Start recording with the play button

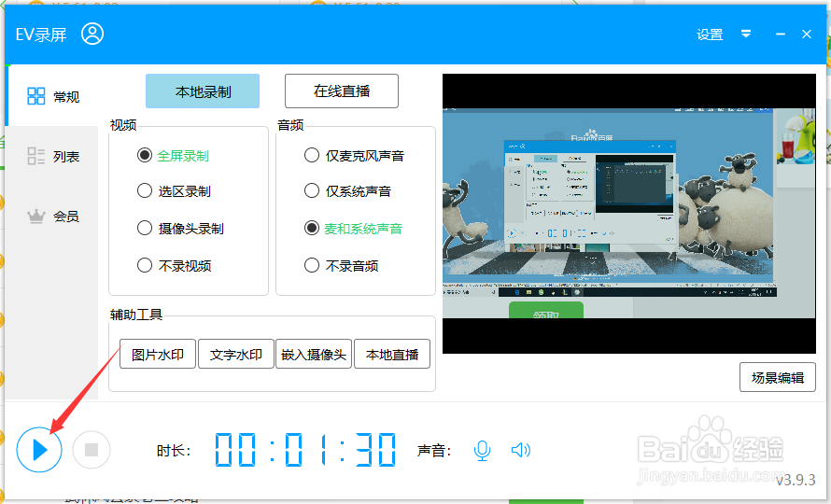click(x=39, y=450)
